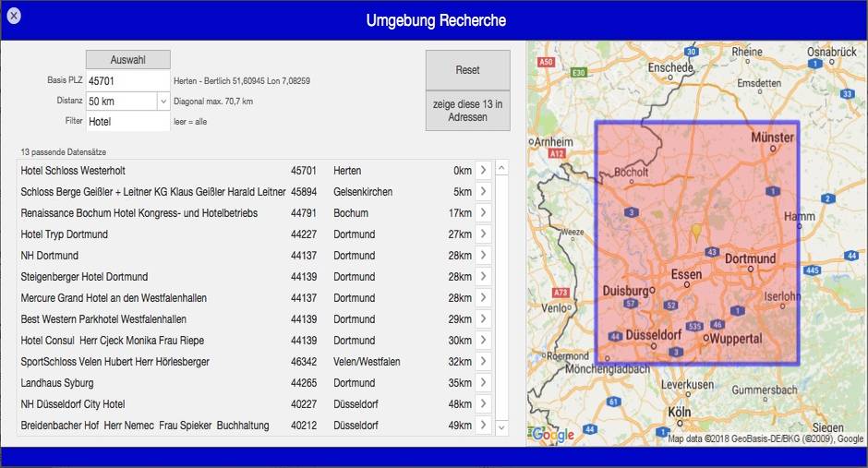
Task: Select the 'Landhaus Syburg' entry
Action: [57, 383]
